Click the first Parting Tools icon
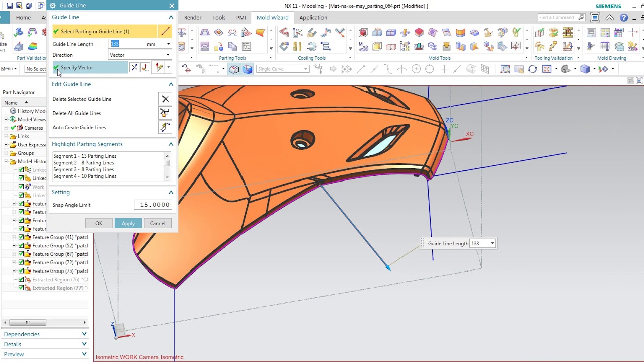Screen dimensions: 644x362 [x=204, y=33]
